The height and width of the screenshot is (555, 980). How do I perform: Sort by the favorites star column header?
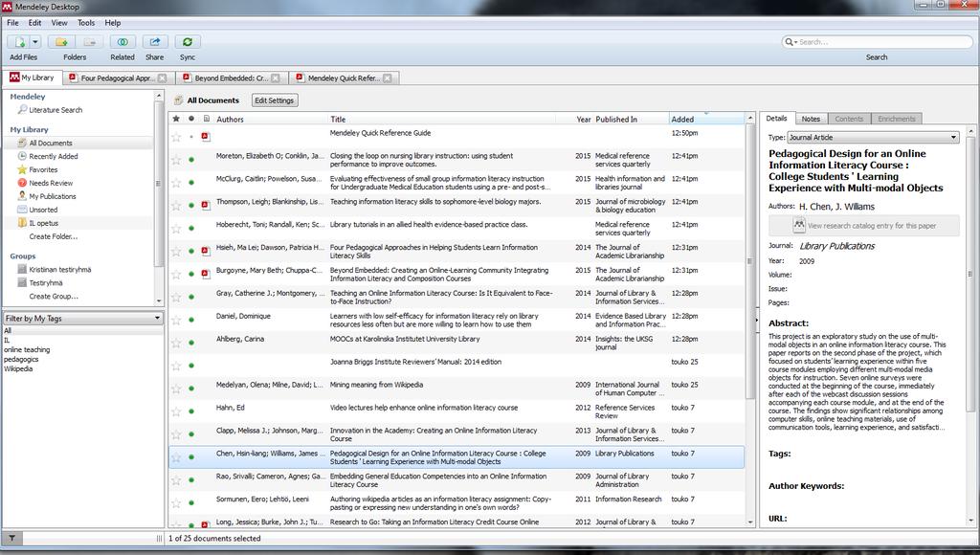[x=176, y=119]
